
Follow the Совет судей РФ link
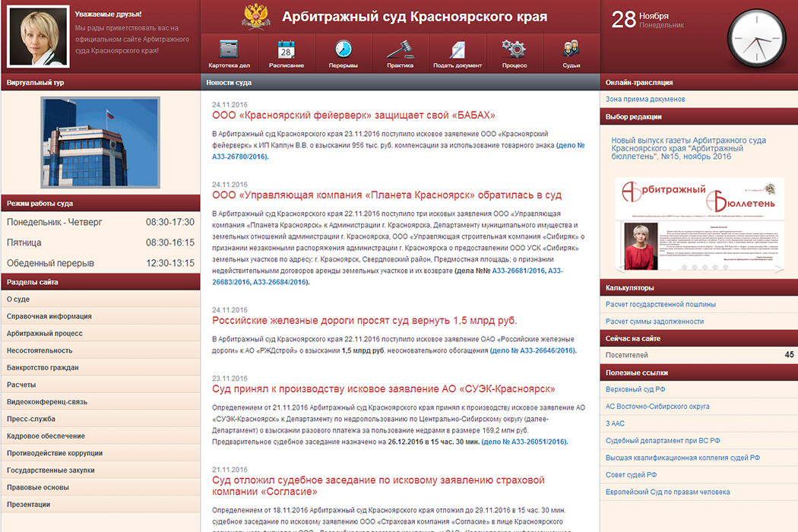point(631,475)
